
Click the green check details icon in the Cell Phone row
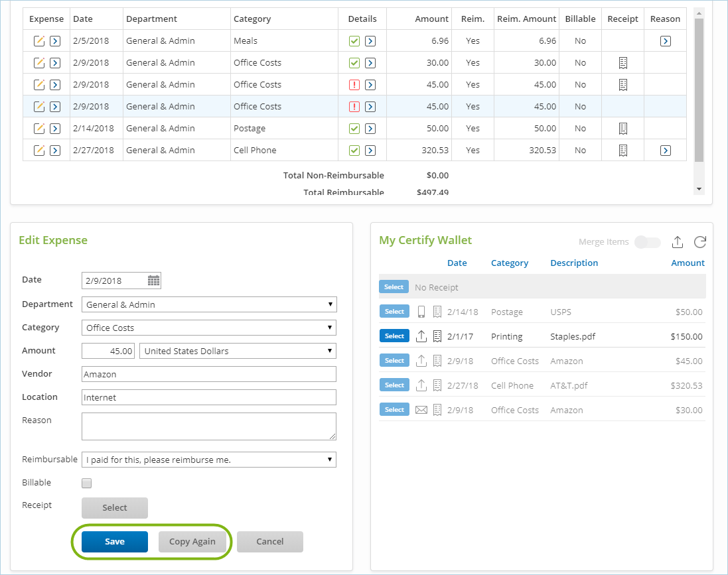354,150
